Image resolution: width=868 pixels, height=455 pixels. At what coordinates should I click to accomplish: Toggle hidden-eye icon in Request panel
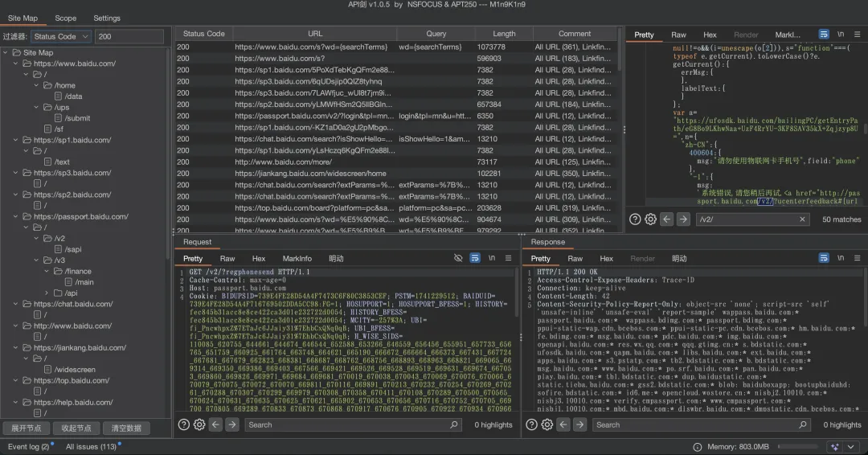click(458, 258)
